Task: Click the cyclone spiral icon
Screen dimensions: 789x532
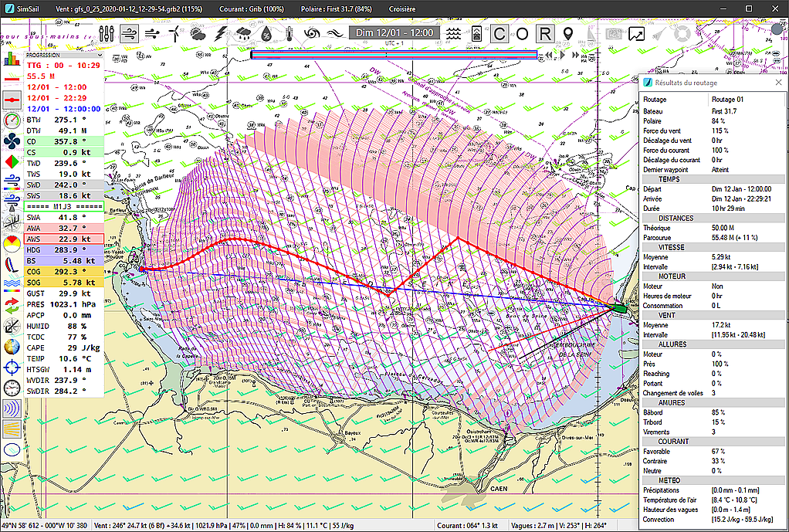Action: 312,34
